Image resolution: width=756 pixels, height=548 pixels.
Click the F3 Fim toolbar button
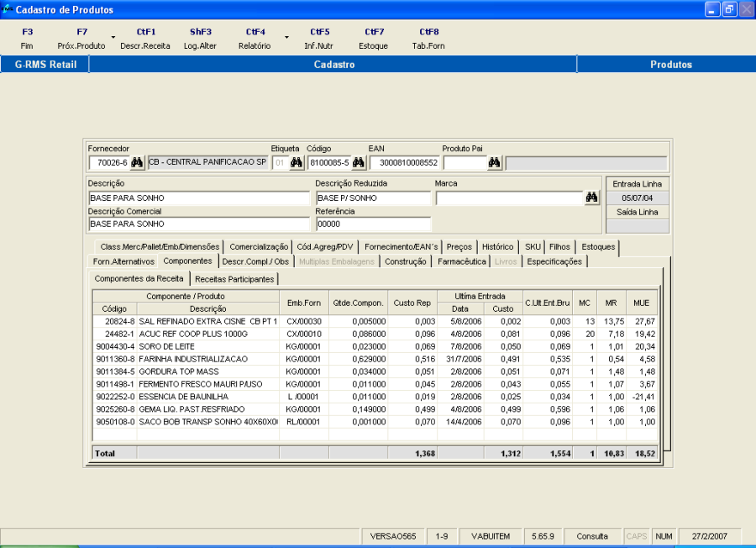click(28, 39)
